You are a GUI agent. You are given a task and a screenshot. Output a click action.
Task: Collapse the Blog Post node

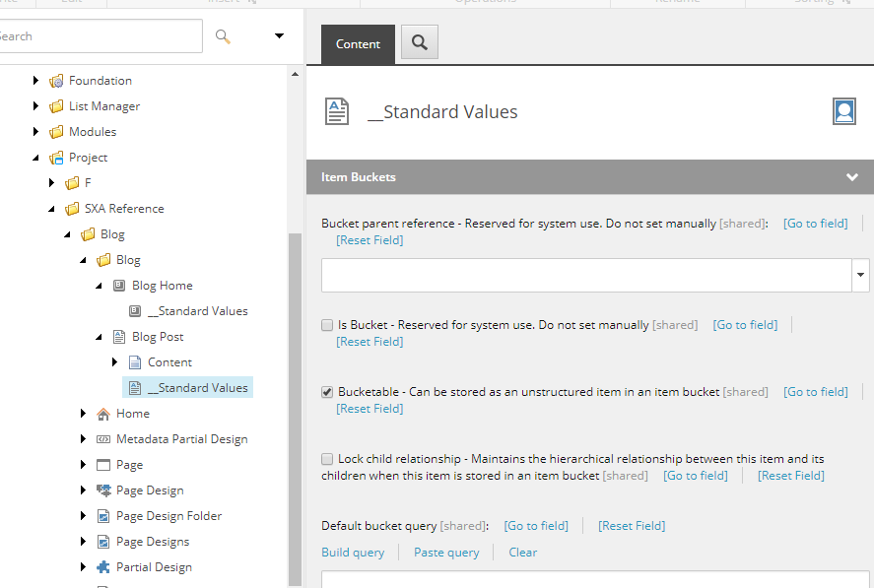(x=99, y=337)
